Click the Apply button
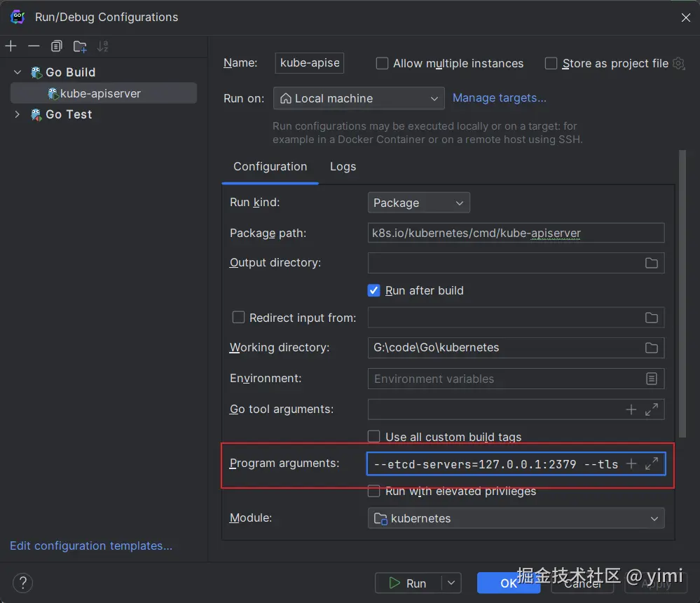Image resolution: width=700 pixels, height=603 pixels. pyautogui.click(x=655, y=583)
